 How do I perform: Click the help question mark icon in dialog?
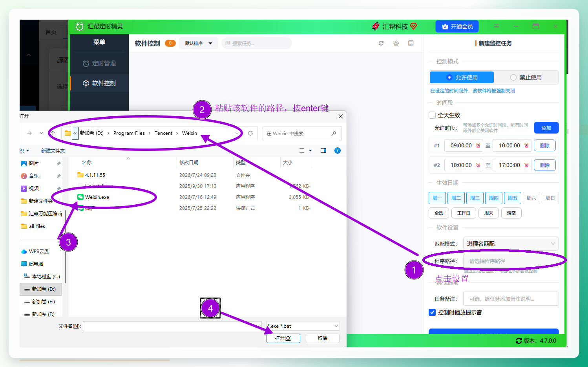(337, 150)
